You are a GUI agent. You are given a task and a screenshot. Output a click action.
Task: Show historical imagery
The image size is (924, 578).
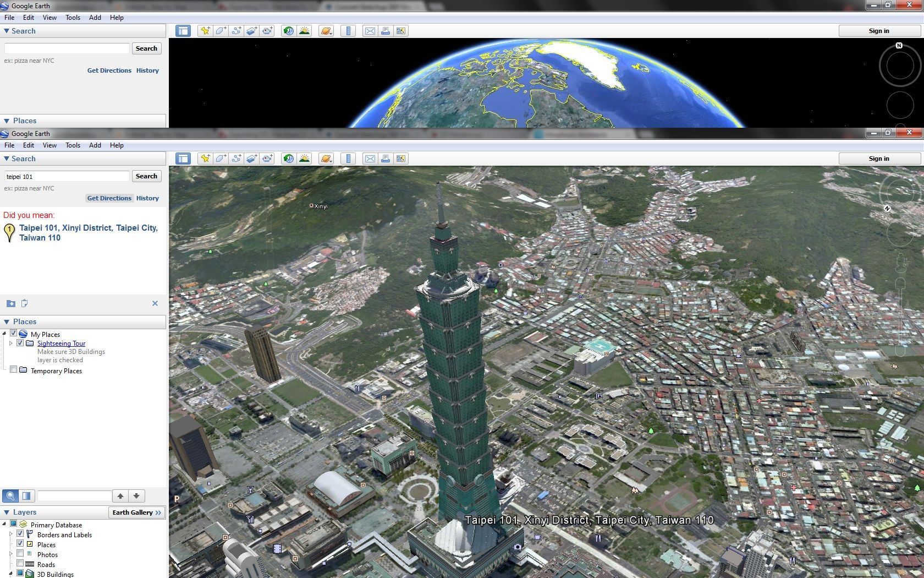(288, 158)
